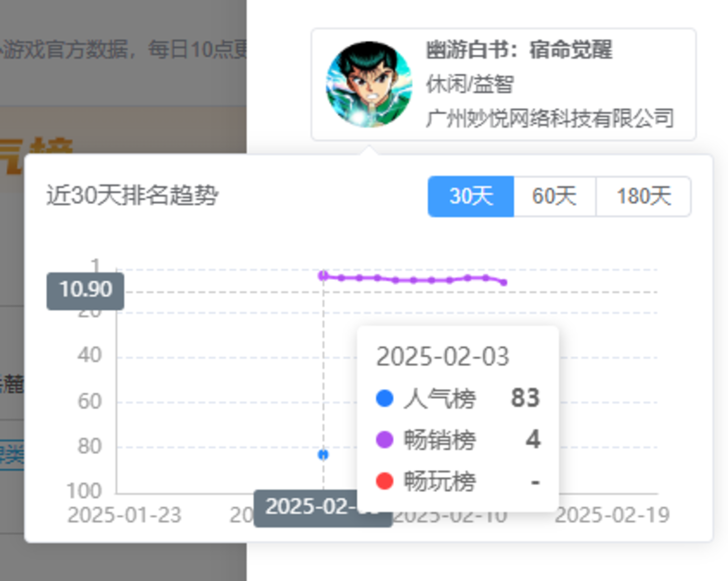Click the first purple point on the trend line
Screen dimensions: 728x581
pos(323,275)
